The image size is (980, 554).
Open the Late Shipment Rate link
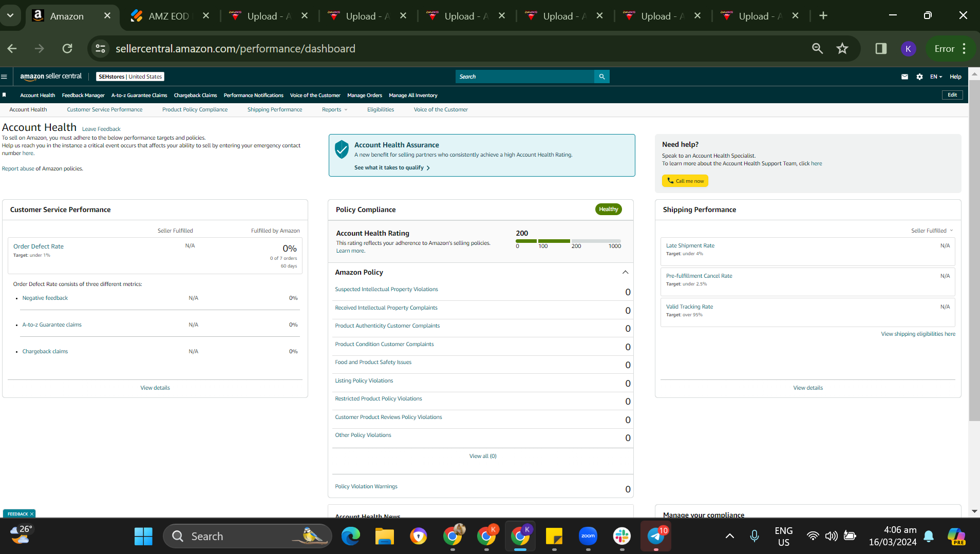click(x=690, y=245)
